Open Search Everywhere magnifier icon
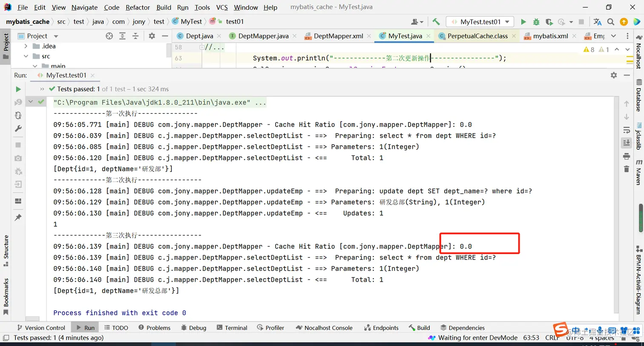This screenshot has width=644, height=346. click(x=611, y=22)
